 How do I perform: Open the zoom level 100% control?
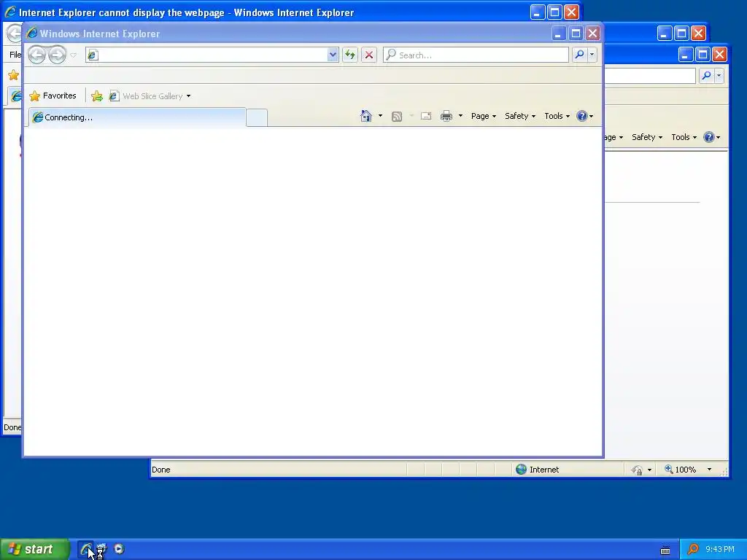pos(681,470)
